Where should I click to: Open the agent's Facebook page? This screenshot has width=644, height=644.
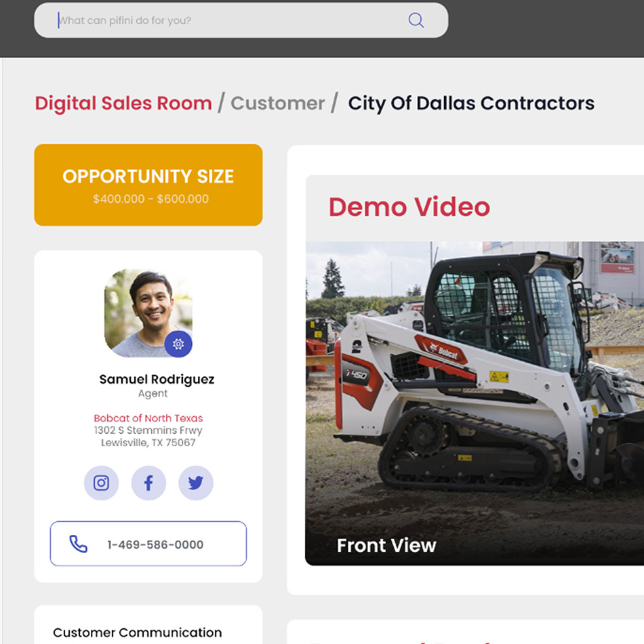coord(148,483)
